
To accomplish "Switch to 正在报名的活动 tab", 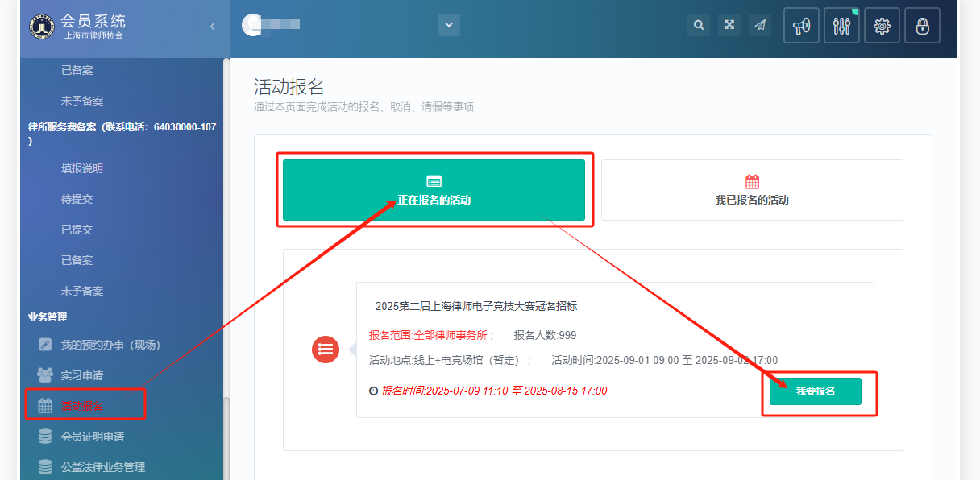I will 434,190.
